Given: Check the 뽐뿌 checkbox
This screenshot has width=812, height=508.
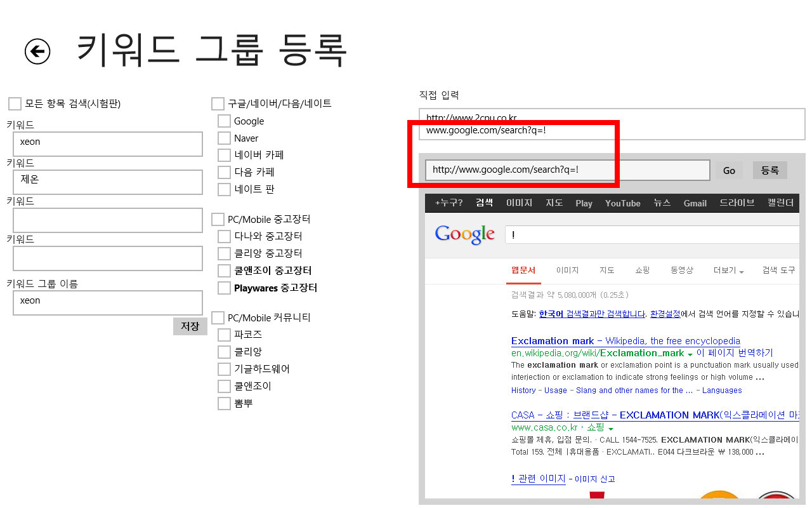Looking at the screenshot, I should click(x=224, y=403).
